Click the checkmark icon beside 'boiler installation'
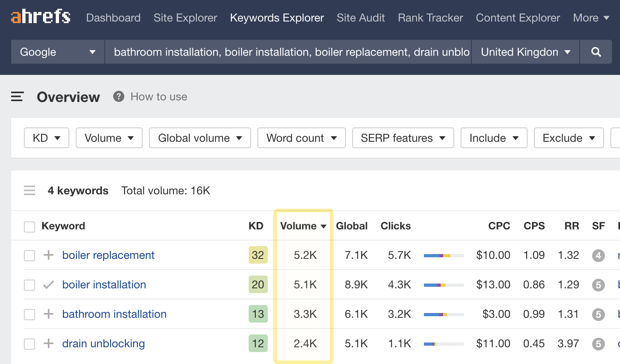 point(48,284)
